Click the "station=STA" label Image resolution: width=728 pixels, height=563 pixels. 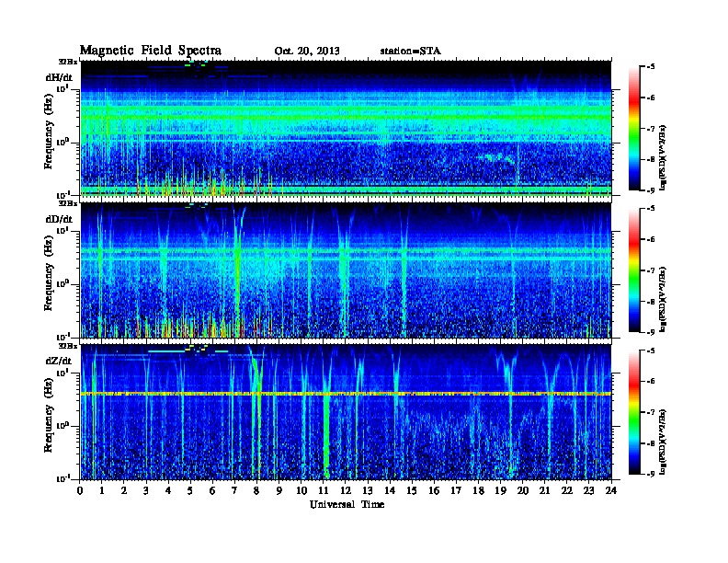click(411, 51)
